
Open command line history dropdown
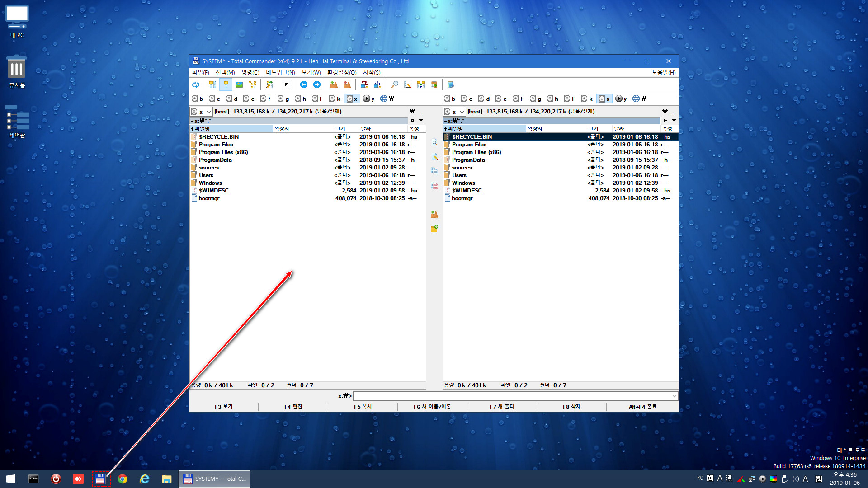(x=674, y=396)
